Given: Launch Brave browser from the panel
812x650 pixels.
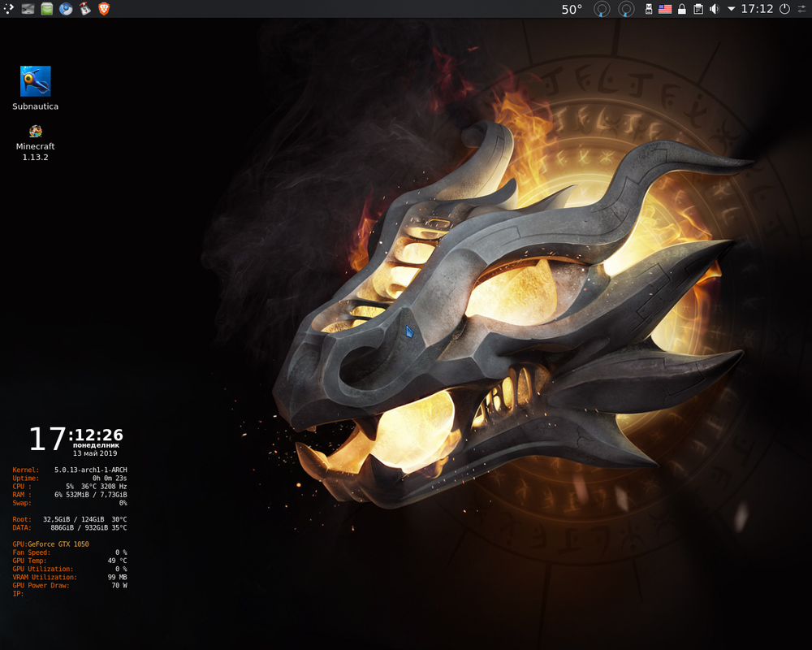Looking at the screenshot, I should click(104, 9).
